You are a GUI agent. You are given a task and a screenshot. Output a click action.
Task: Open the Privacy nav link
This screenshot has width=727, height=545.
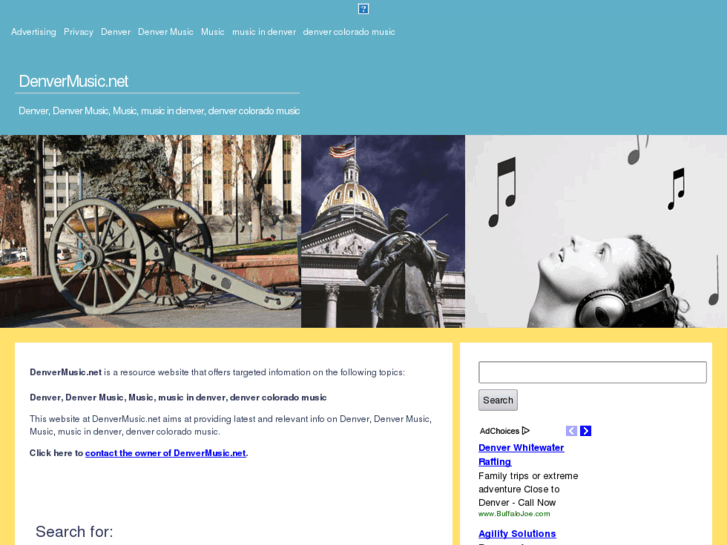point(78,32)
